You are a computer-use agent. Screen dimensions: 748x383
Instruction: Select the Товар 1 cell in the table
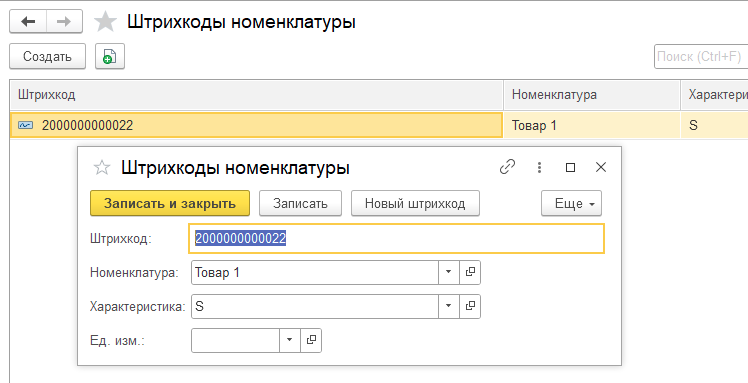[x=592, y=125]
